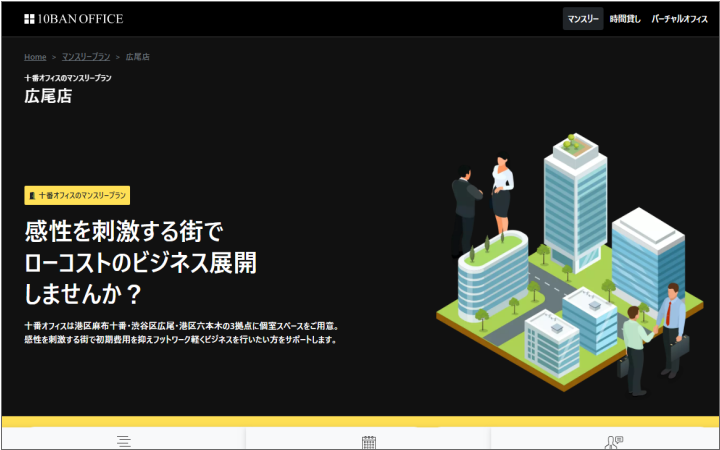Click the 10BAN OFFICE logo
The width and height of the screenshot is (720, 450).
[73, 19]
